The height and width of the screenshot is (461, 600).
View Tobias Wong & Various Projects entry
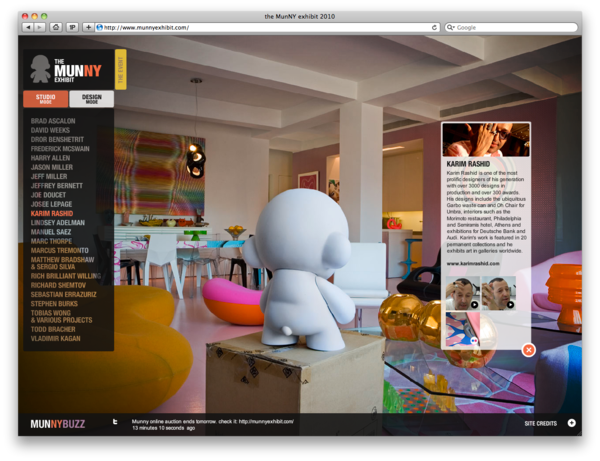pyautogui.click(x=61, y=316)
